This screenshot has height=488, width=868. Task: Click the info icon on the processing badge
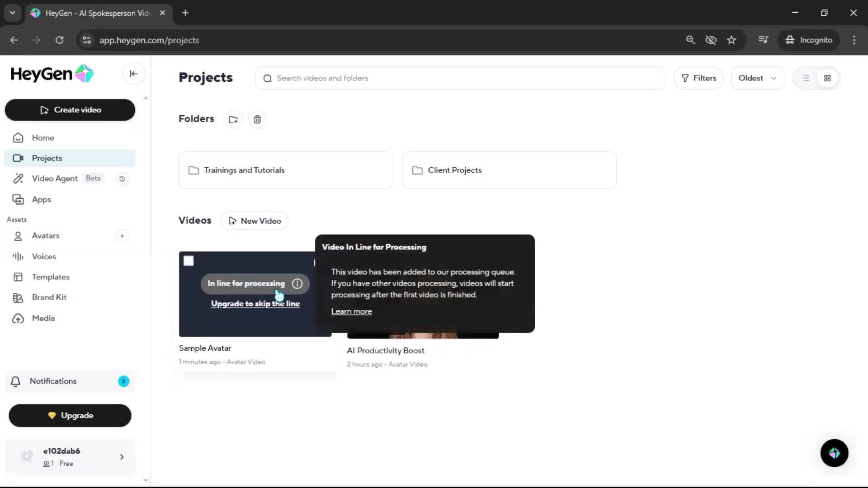297,284
